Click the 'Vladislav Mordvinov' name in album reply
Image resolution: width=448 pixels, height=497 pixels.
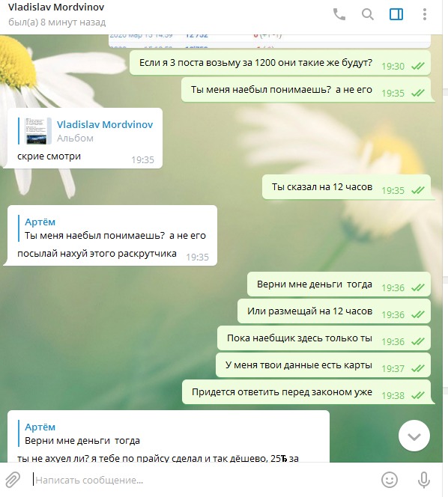click(x=105, y=124)
